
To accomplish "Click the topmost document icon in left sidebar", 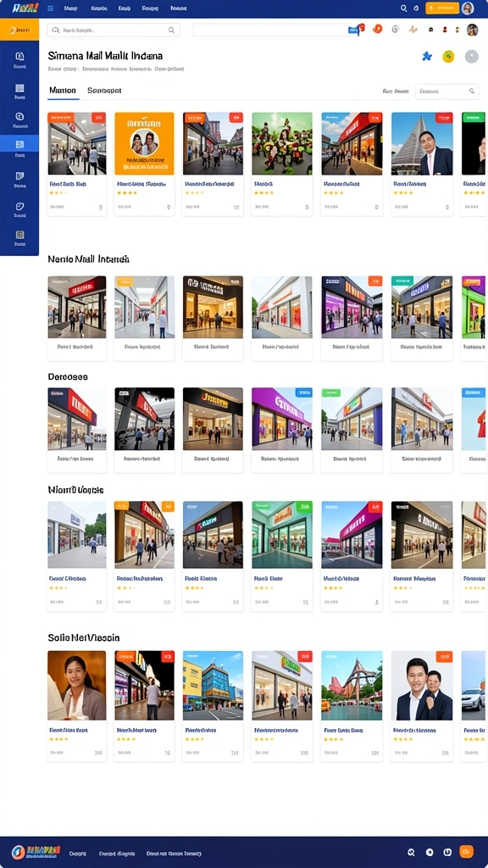I will [19, 60].
